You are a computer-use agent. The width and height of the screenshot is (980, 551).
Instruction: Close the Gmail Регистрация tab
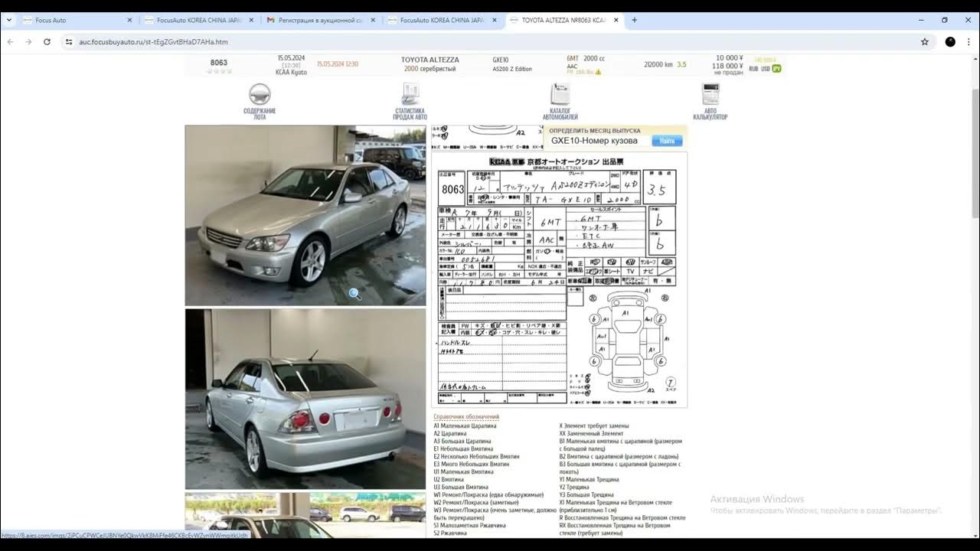click(373, 20)
